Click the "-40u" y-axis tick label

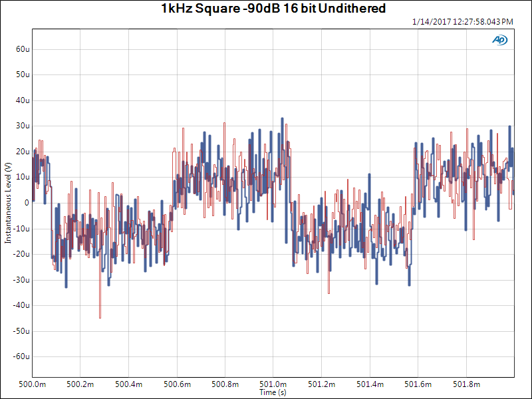click(x=21, y=305)
